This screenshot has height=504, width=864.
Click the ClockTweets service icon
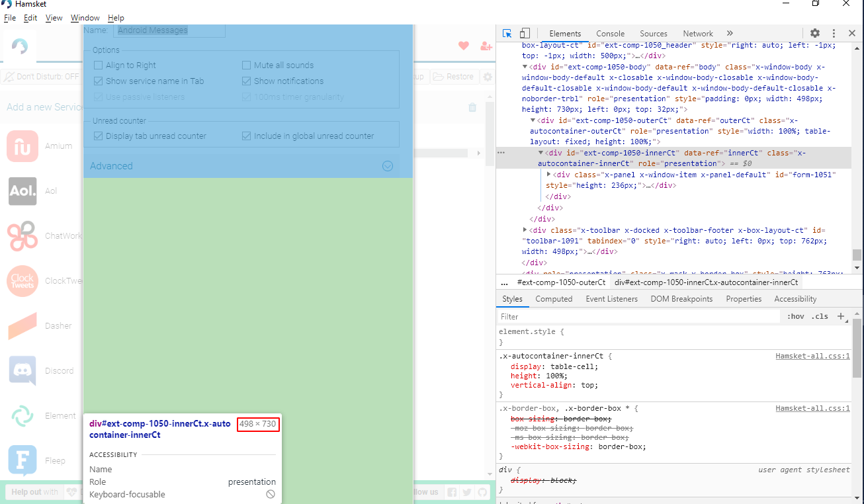[22, 281]
